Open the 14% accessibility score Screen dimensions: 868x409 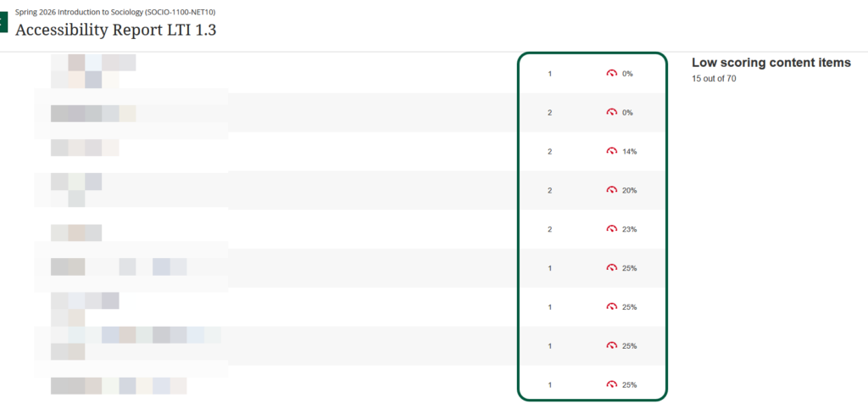point(628,151)
